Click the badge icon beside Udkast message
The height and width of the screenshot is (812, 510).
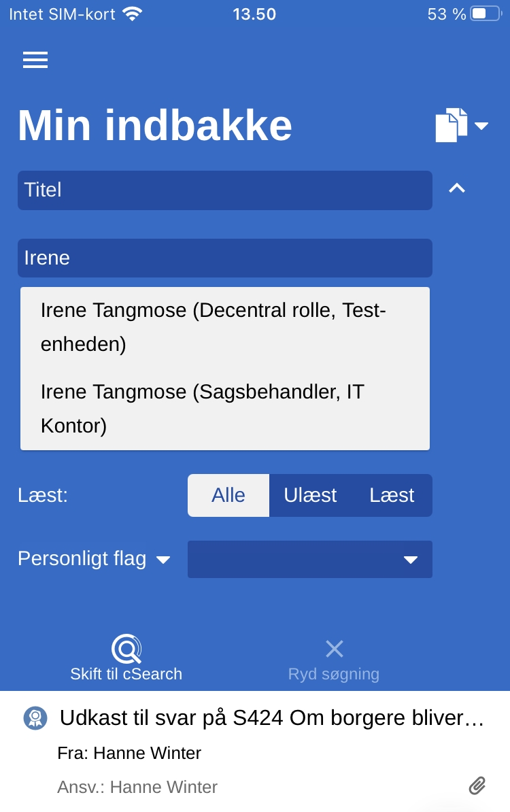(x=35, y=717)
